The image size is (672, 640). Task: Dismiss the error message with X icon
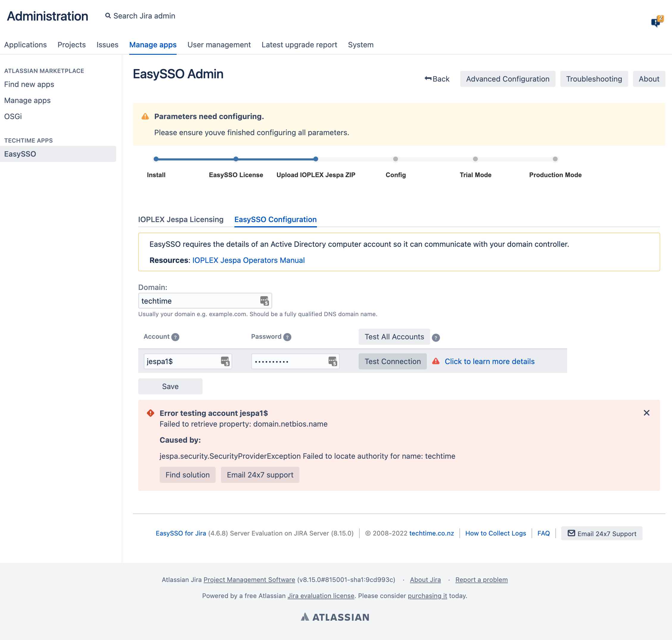(x=646, y=413)
